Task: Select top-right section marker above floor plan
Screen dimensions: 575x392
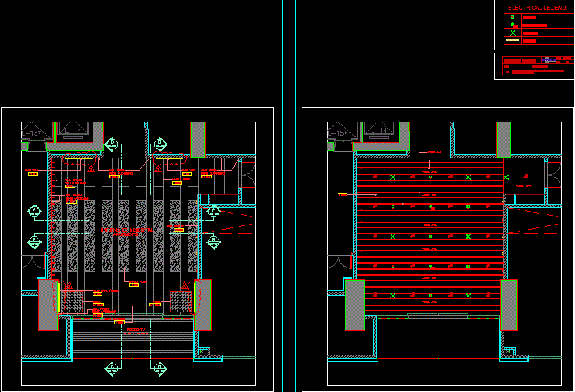Action: (x=159, y=144)
